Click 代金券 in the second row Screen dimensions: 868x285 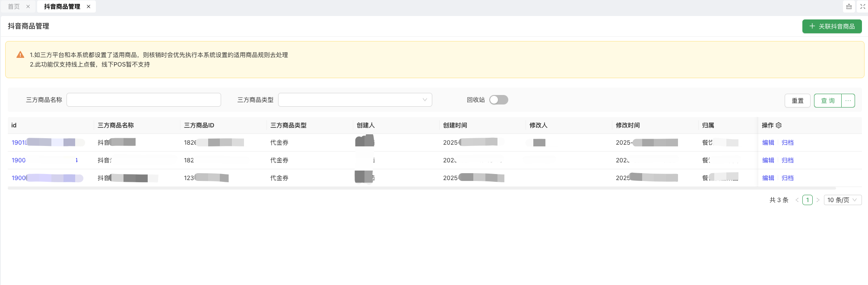click(279, 160)
